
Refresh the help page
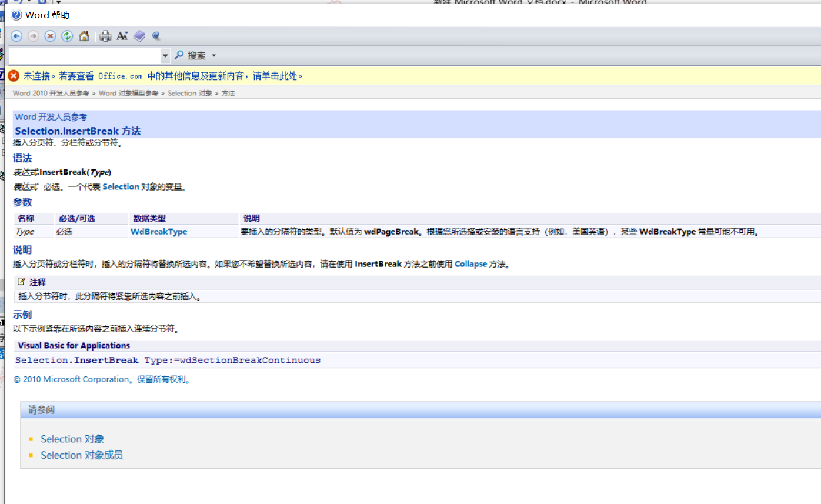tap(66, 36)
